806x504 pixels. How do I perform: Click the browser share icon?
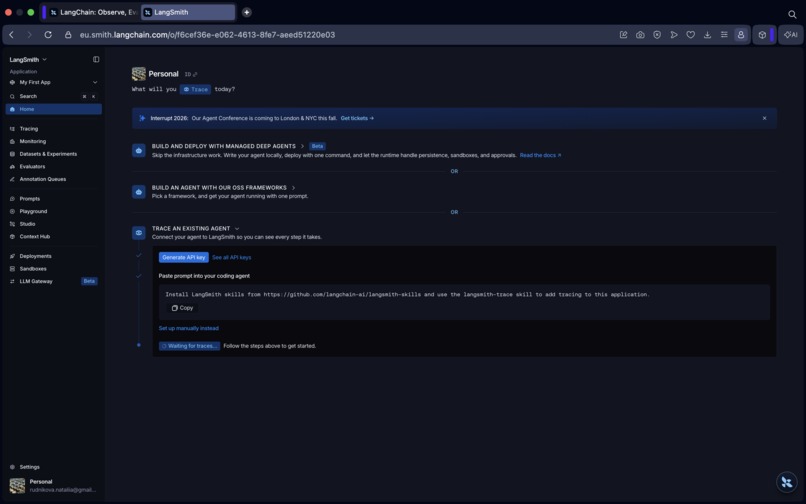point(624,35)
